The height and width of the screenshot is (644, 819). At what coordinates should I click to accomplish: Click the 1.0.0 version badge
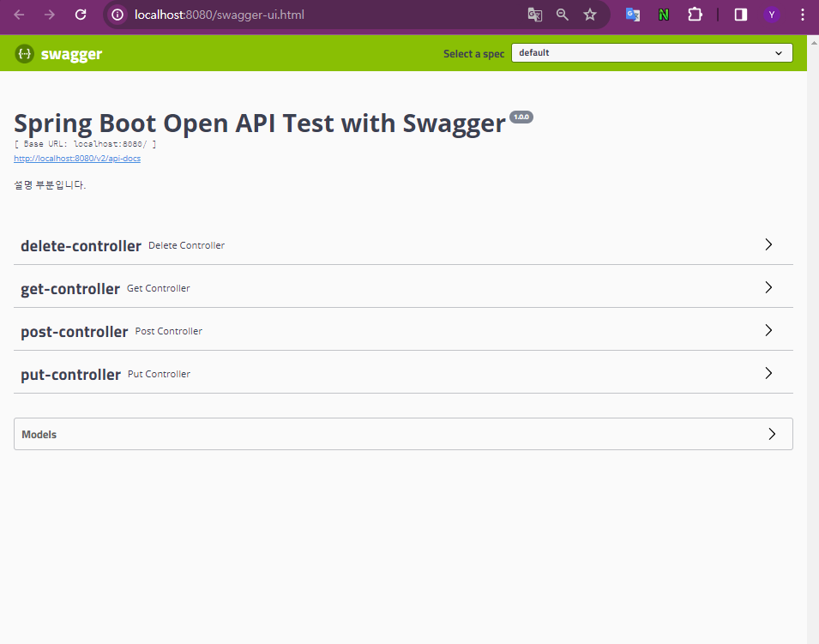coord(521,117)
